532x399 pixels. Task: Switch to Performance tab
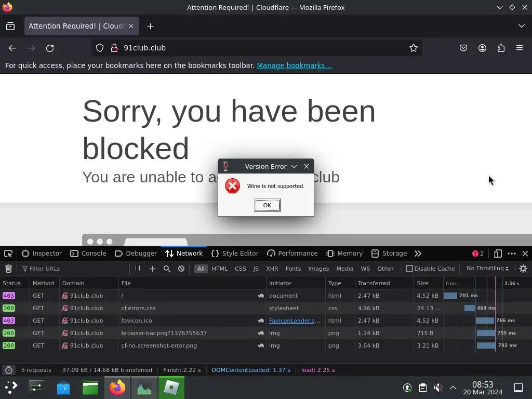[292, 254]
